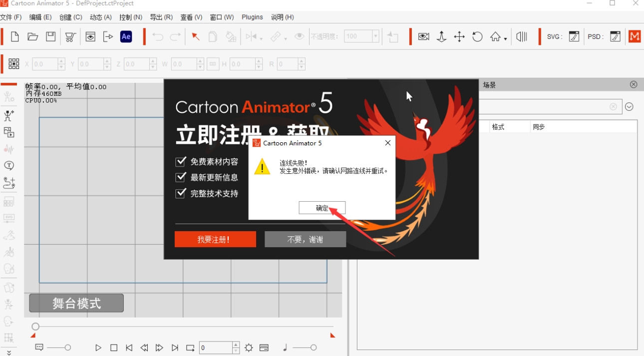This screenshot has width=644, height=356.
Task: Click the create media image/video icon in sidebar
Action: click(8, 132)
